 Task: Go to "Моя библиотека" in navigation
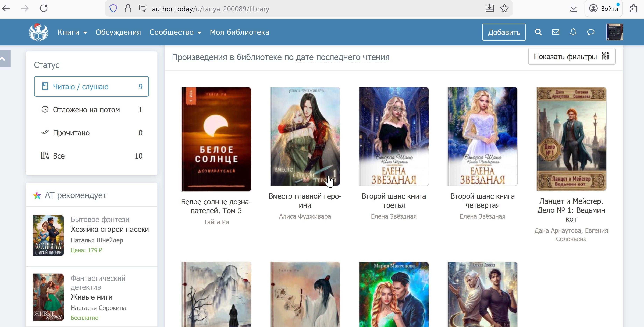point(239,32)
